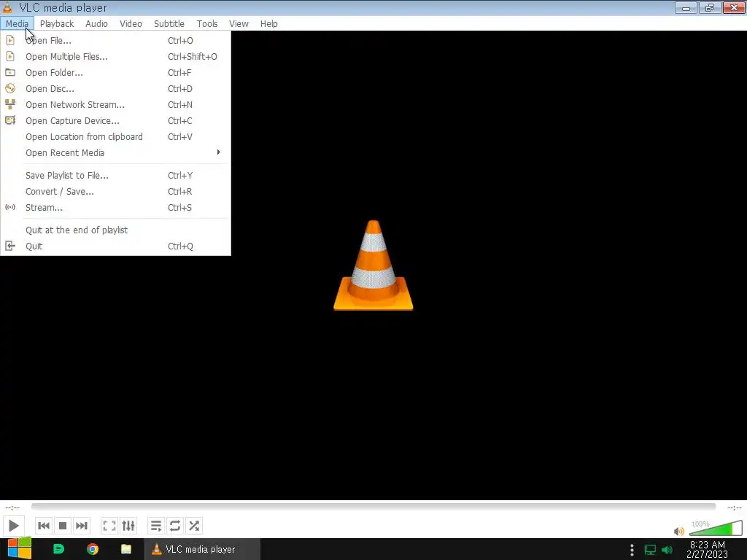The image size is (747, 560).
Task: Toggle fullscreen video mode icon
Action: (109, 526)
